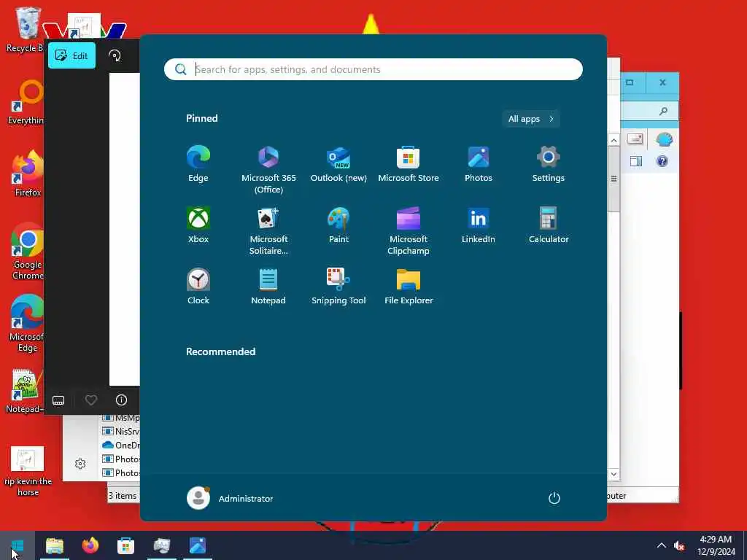Screen dimensions: 747x560
Task: Open Microsoft Clipchamp
Action: coord(409,231)
